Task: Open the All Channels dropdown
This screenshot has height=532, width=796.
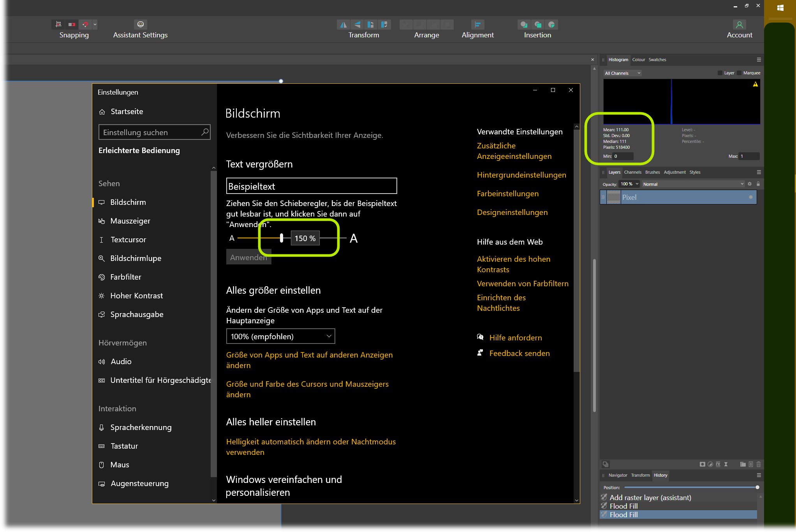Action: coord(622,73)
